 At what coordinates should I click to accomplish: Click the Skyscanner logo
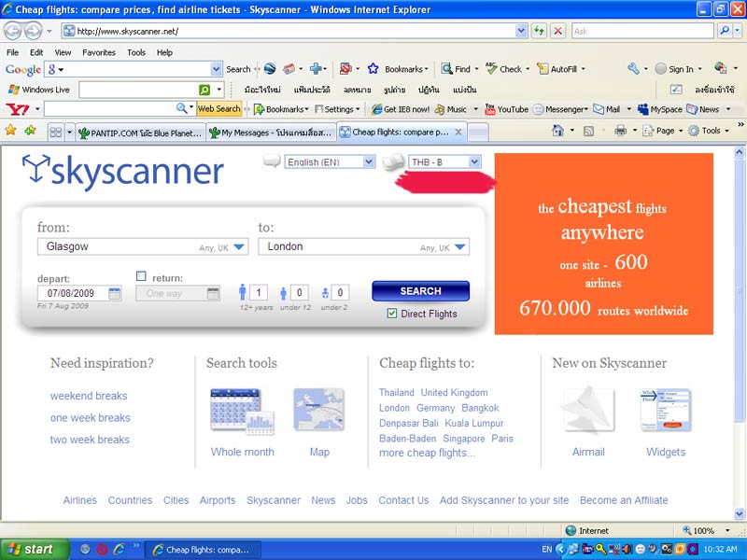click(123, 172)
